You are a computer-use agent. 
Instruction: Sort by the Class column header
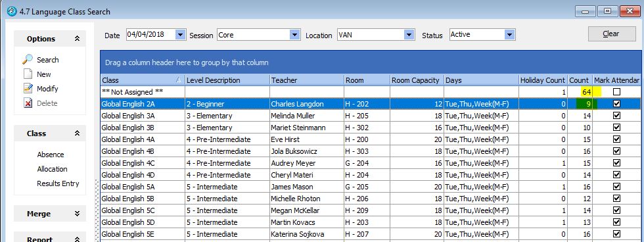click(x=142, y=80)
